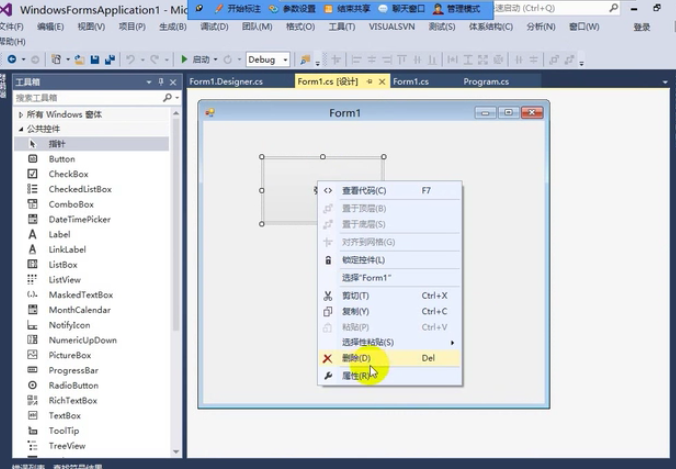Screen dimensions: 676x469
Task: Open the document tabs overflow dropdown
Action: click(665, 82)
